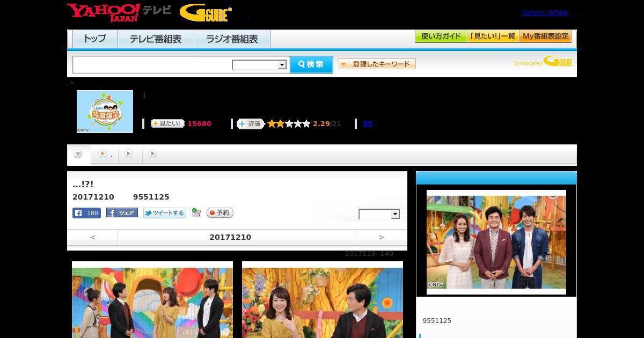Expand the 登録したキーワード dropdown
Viewport: 644px width, 338px height.
pyautogui.click(x=377, y=64)
